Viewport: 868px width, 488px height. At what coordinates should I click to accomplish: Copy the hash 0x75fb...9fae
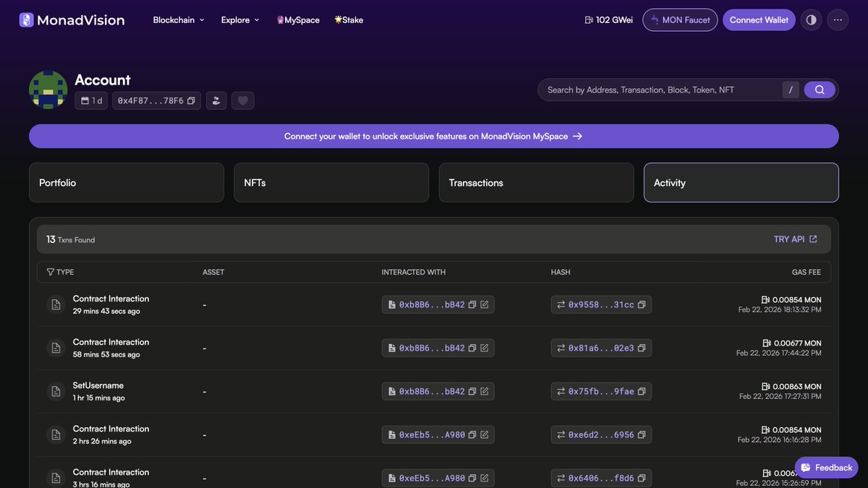point(642,392)
